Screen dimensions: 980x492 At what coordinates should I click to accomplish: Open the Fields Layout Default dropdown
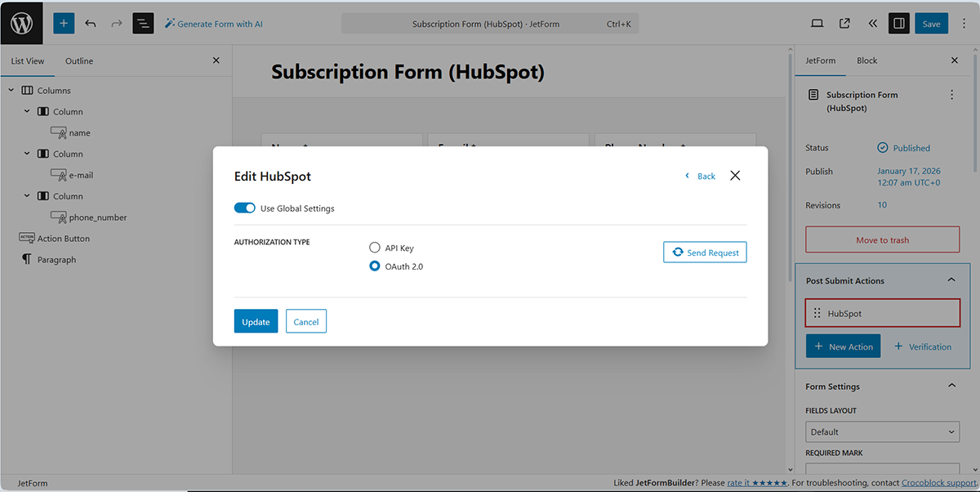pyautogui.click(x=883, y=432)
